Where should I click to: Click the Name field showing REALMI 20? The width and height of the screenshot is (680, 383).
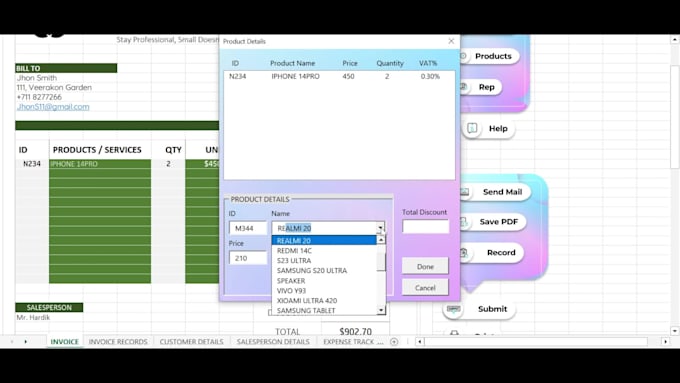coord(324,228)
